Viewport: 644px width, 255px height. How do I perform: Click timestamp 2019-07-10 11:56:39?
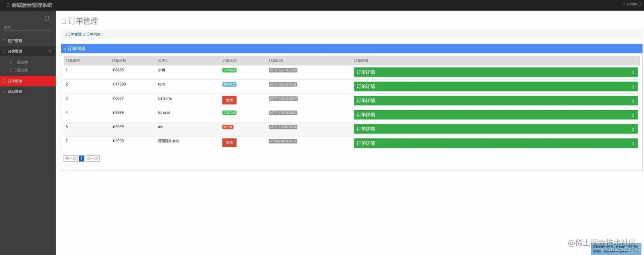coord(283,141)
